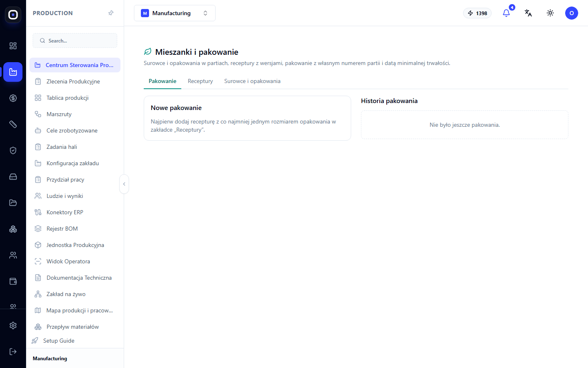Open the shield quality icon in left rail
Image resolution: width=588 pixels, height=368 pixels.
click(13, 150)
